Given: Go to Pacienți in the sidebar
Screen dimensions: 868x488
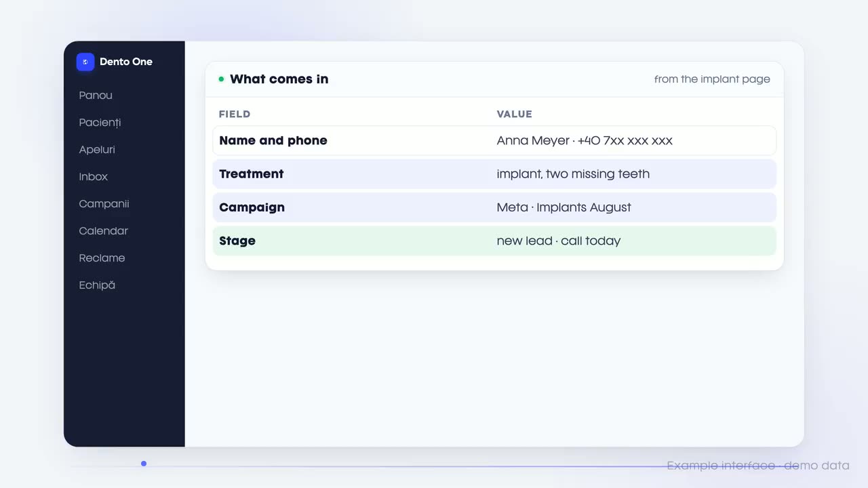Looking at the screenshot, I should (x=100, y=123).
